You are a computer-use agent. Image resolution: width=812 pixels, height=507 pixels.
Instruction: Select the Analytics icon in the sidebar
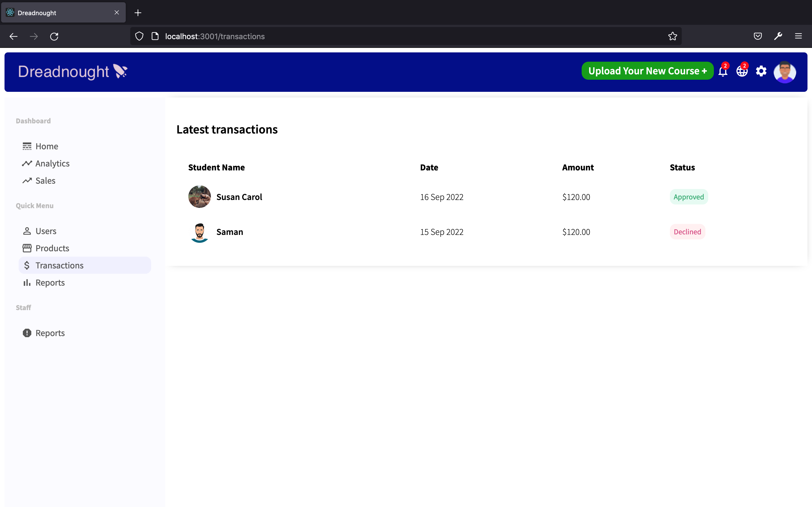point(28,163)
